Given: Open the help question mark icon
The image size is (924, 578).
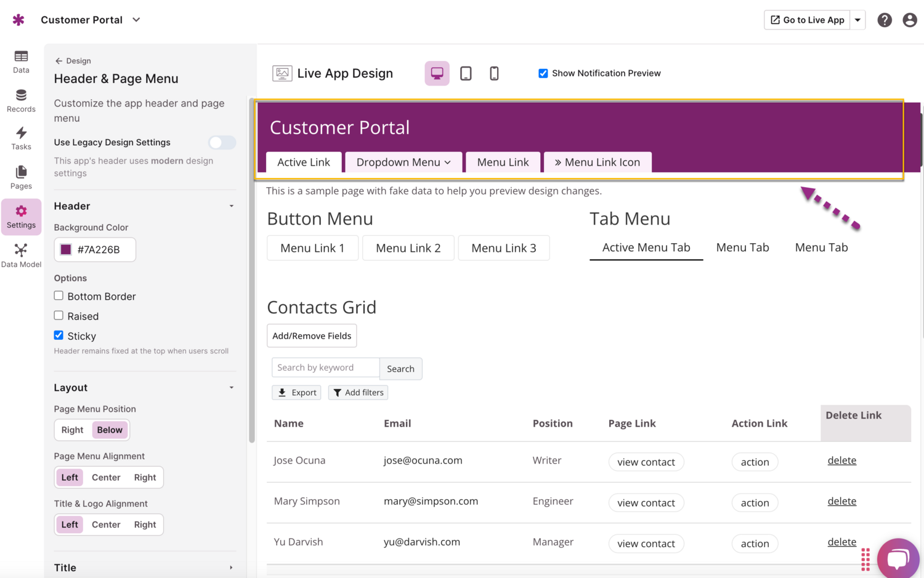Looking at the screenshot, I should pos(885,20).
